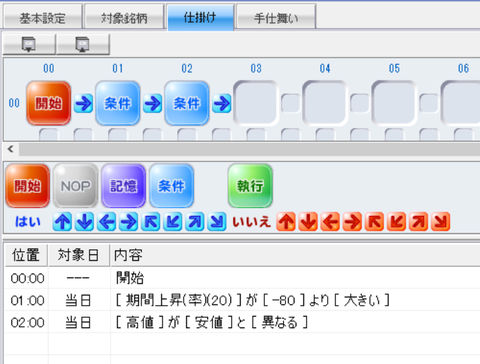Select the 仕掛け tab
Screen dimensions: 480x364
[200, 17]
